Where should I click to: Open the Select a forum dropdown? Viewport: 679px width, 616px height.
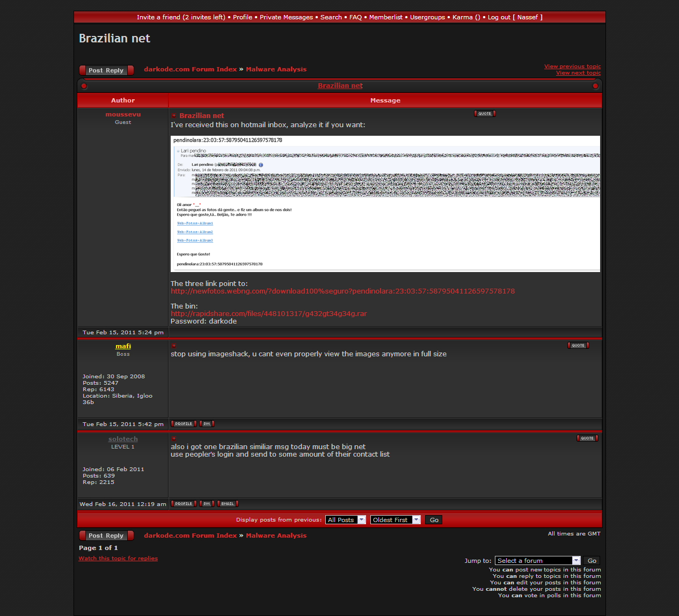[x=537, y=561]
